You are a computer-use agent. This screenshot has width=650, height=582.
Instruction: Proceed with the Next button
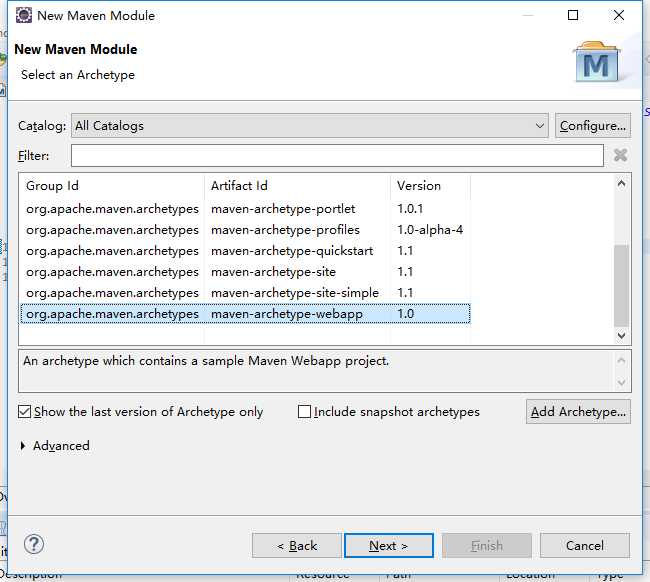coord(389,546)
